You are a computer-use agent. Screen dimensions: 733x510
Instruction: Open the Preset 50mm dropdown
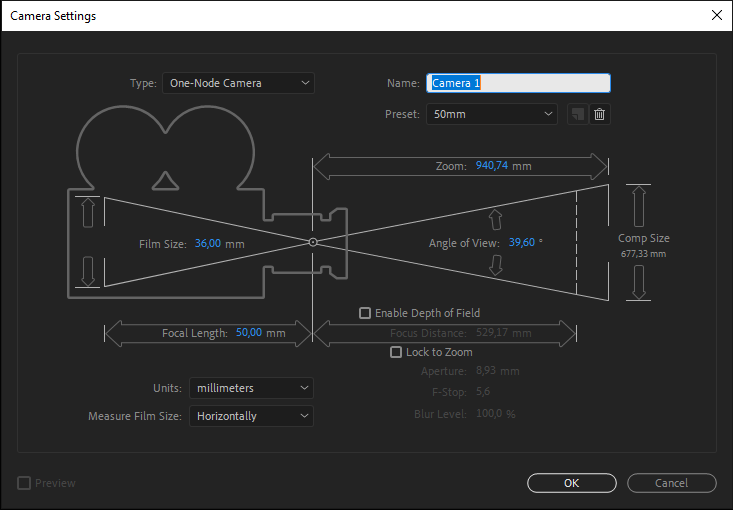coord(492,114)
